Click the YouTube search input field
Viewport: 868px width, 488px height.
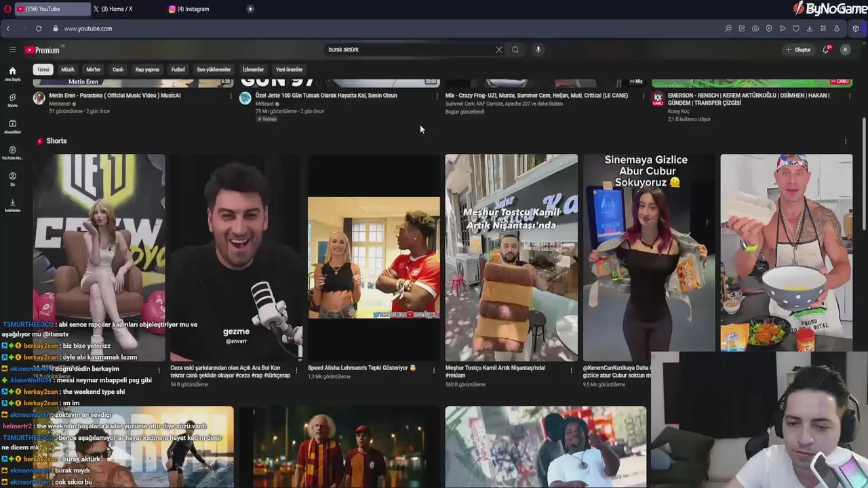tap(410, 49)
